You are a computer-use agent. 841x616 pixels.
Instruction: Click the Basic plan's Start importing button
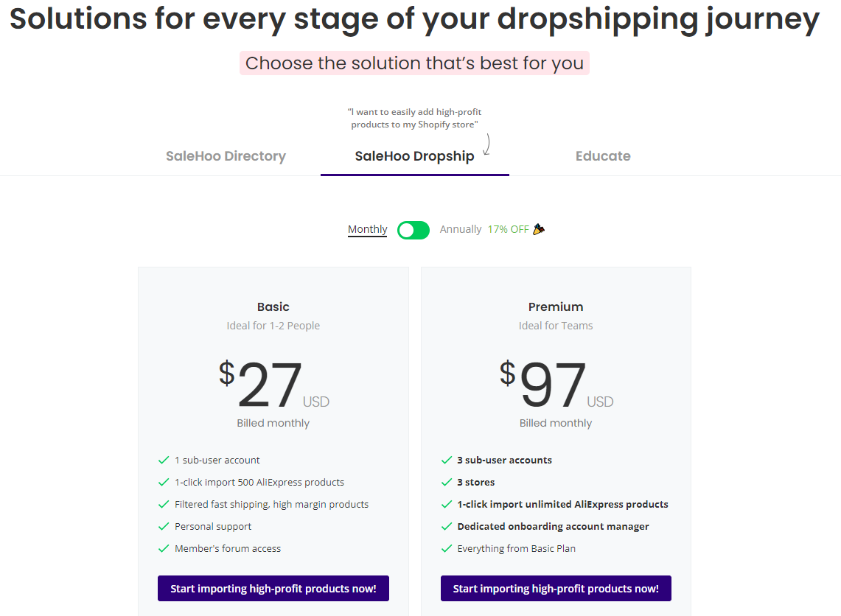(x=273, y=588)
